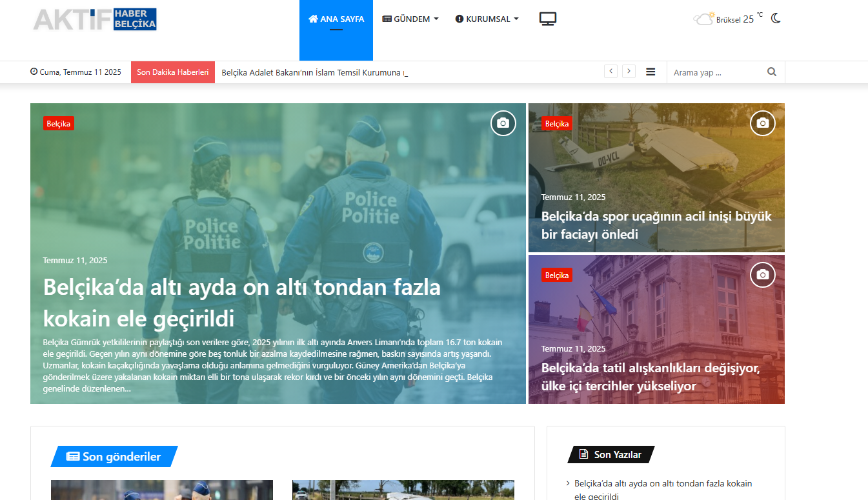Show next breaking news headline
The image size is (868, 500).
click(x=629, y=72)
